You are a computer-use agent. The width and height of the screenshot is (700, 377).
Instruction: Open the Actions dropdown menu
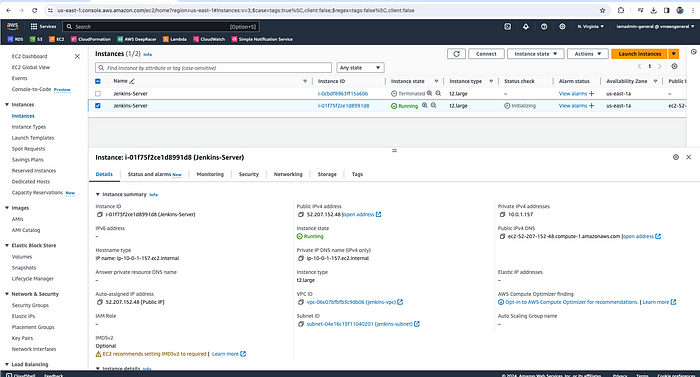(x=588, y=54)
